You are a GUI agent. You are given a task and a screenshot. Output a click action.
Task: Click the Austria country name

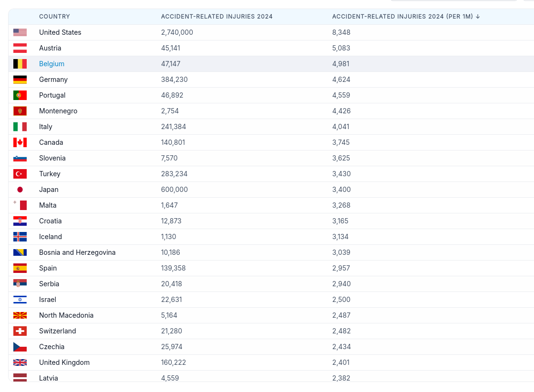click(x=50, y=48)
